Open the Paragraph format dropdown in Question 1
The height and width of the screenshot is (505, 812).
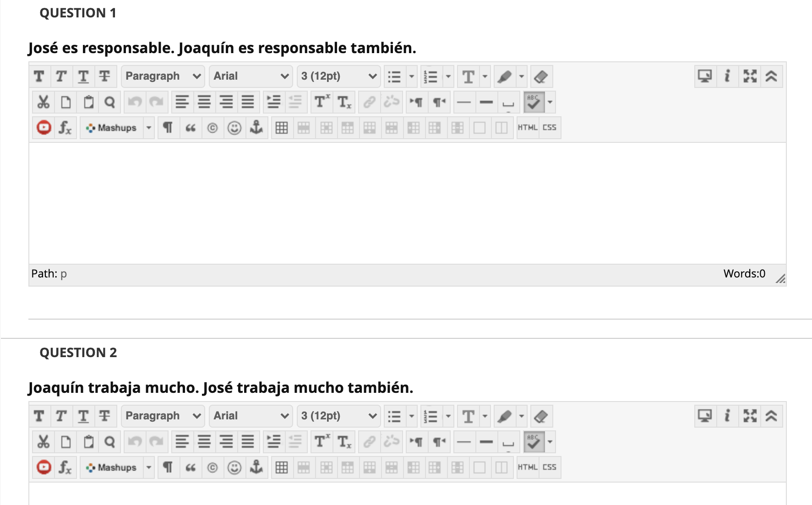point(163,76)
